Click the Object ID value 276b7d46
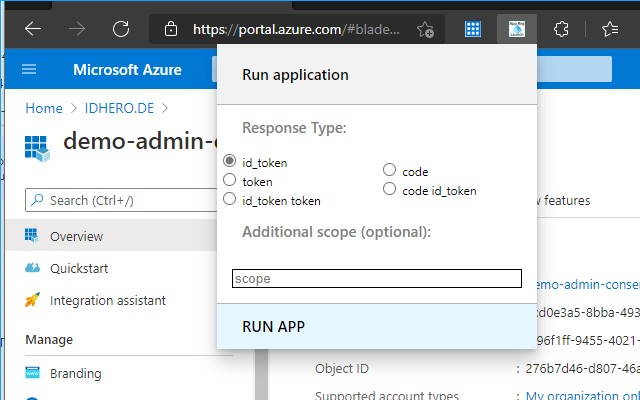The width and height of the screenshot is (640, 400). (x=582, y=369)
